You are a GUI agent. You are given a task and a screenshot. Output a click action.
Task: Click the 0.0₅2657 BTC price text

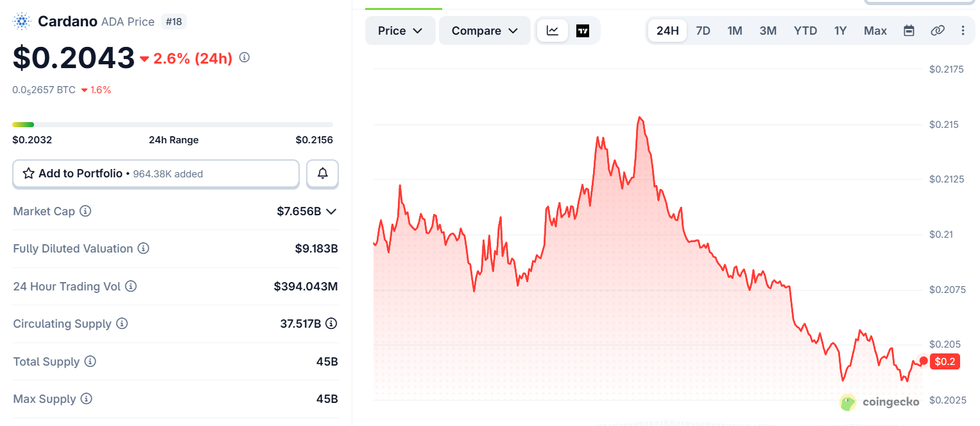coord(44,90)
